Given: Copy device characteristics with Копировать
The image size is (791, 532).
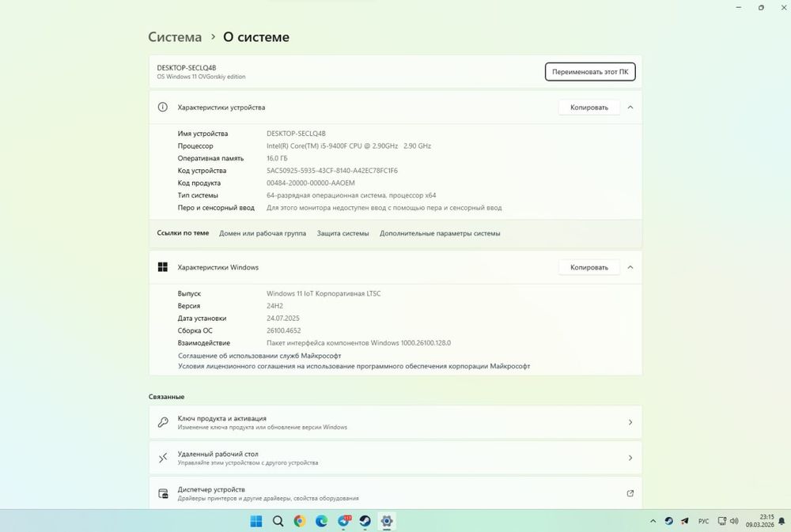Looking at the screenshot, I should coord(589,108).
